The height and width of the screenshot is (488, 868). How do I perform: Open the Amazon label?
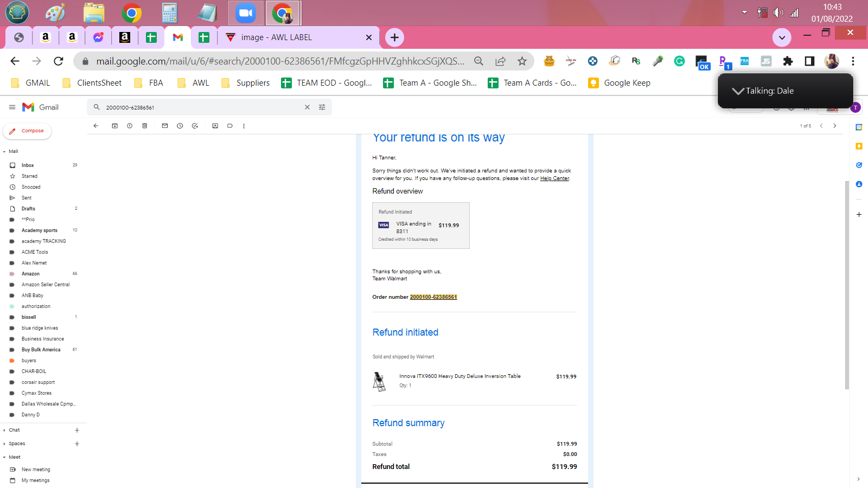30,274
